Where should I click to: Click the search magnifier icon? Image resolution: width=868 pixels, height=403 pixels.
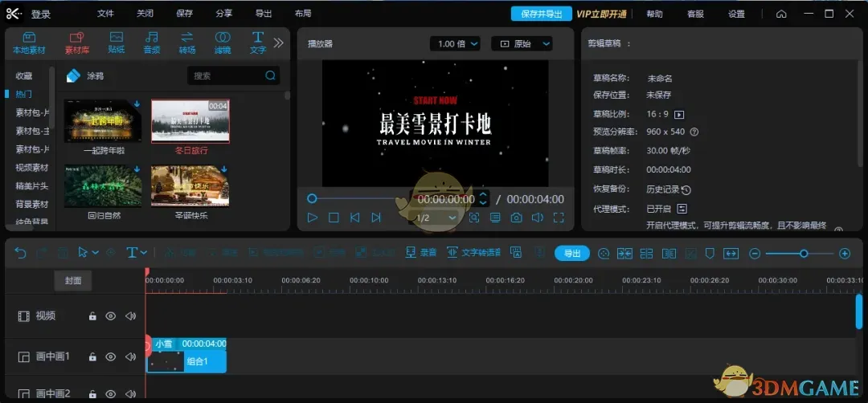270,75
